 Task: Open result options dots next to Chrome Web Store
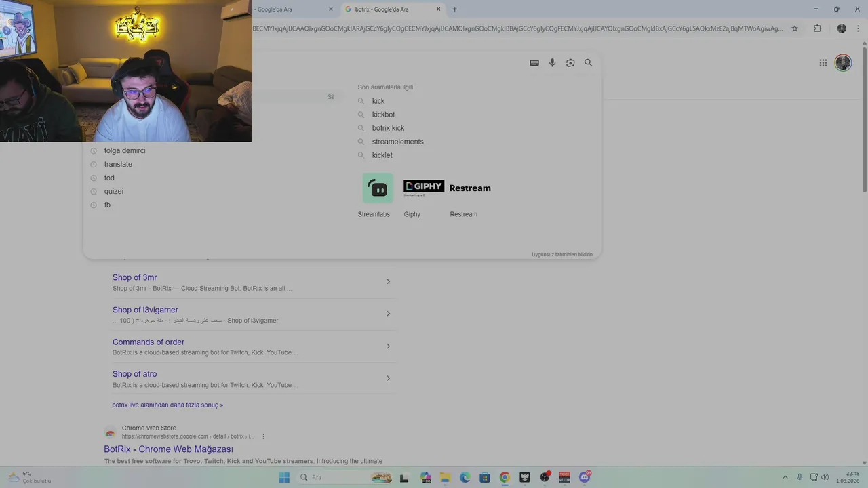(264, 436)
